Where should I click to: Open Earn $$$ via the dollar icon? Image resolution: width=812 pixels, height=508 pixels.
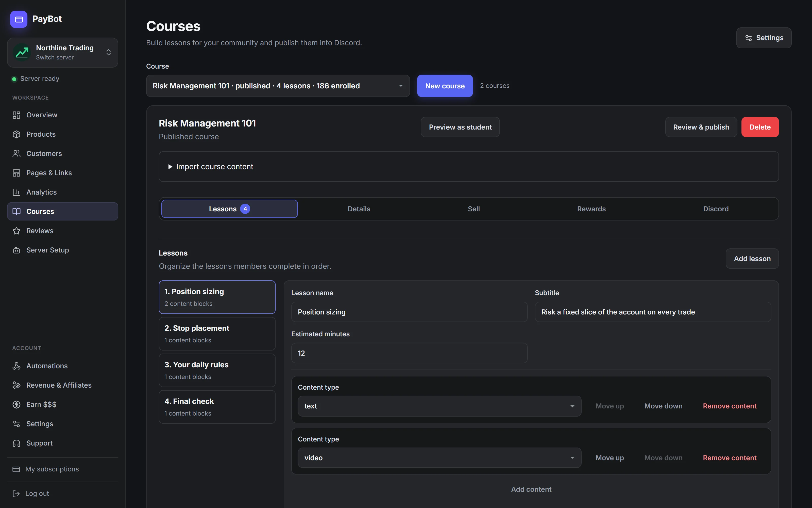(x=16, y=405)
